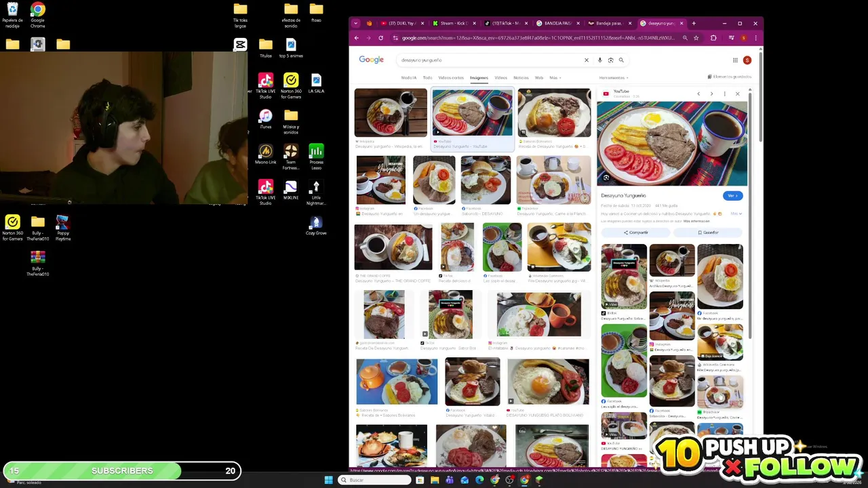Expand the Herramientas dropdown
The height and width of the screenshot is (488, 868).
[613, 78]
